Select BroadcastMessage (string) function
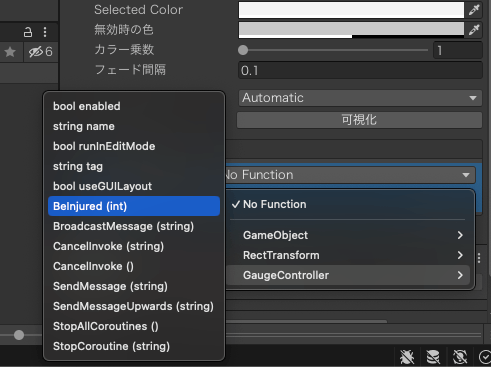491x367 pixels. tap(134, 226)
